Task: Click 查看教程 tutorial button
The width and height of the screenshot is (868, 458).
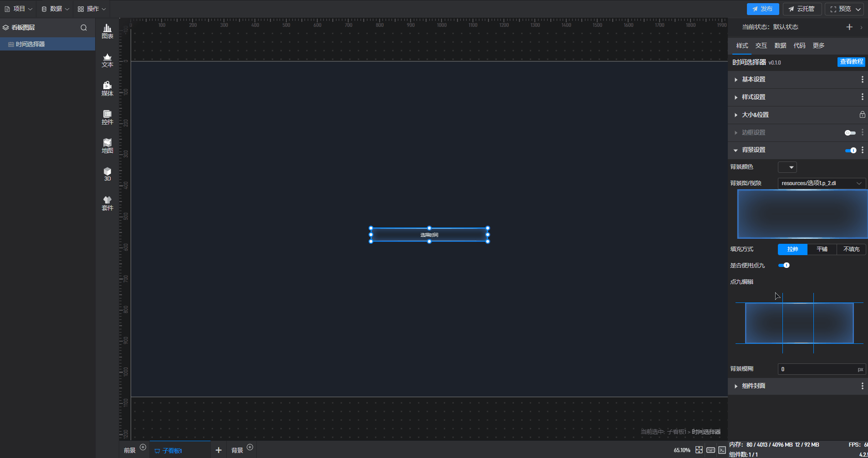Action: click(x=851, y=62)
